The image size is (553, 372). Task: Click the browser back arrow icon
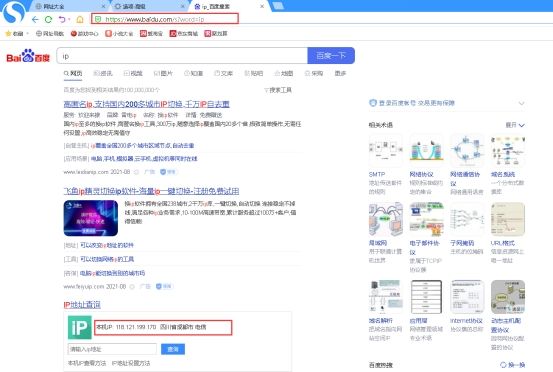point(35,19)
